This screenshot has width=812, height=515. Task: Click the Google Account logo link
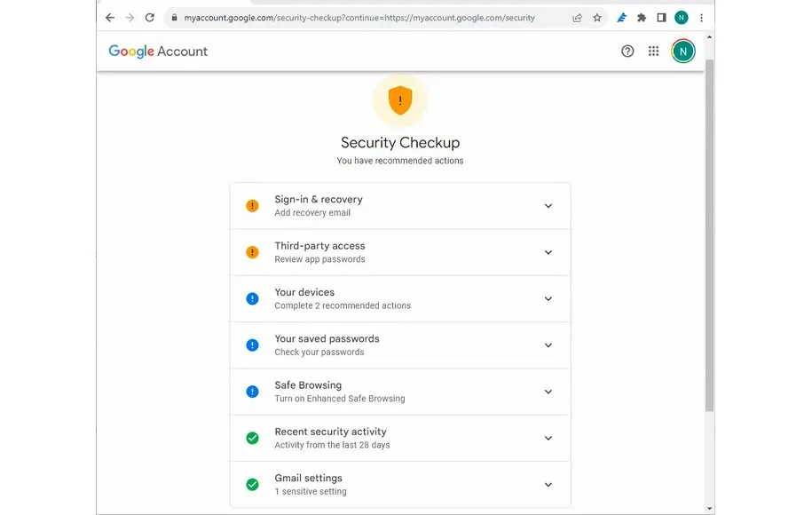(158, 51)
